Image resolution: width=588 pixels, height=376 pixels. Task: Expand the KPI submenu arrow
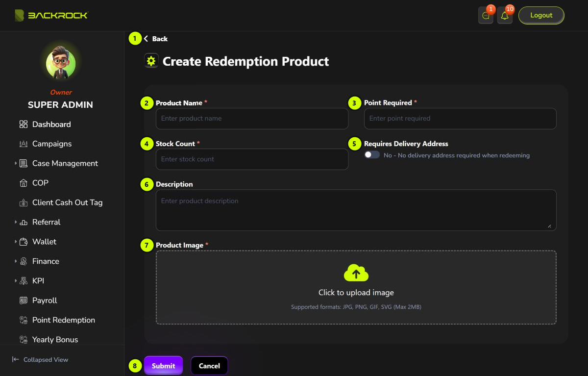click(16, 281)
